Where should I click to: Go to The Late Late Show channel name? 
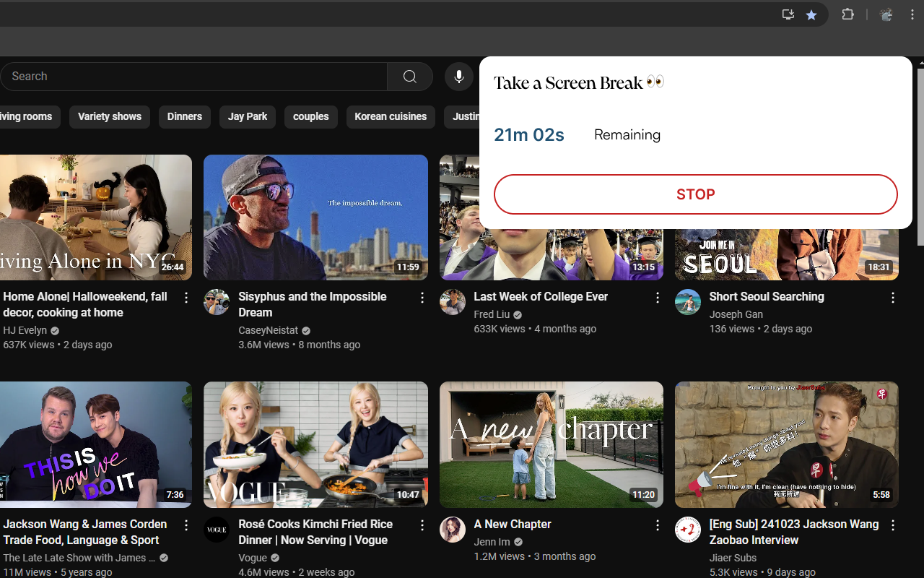79,558
